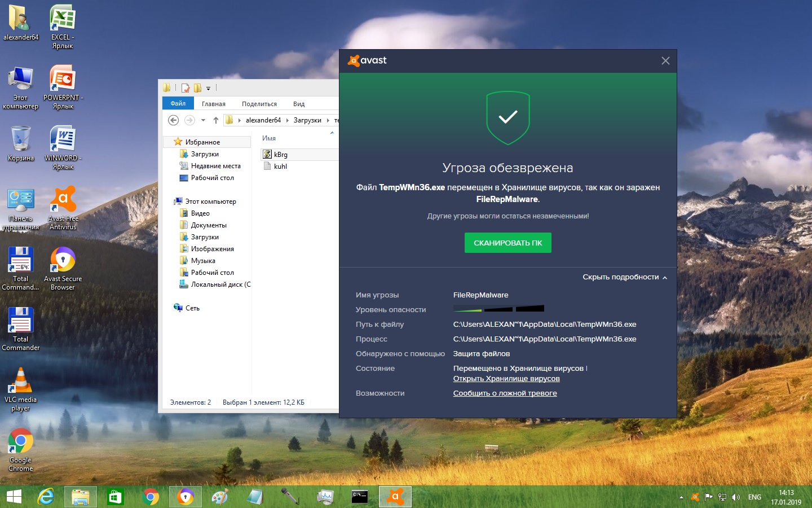
Task: Open Недавние места in the navigation pane
Action: (210, 166)
